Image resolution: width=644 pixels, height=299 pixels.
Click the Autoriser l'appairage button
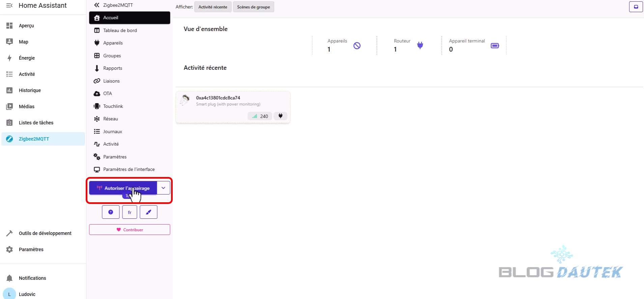[x=123, y=188]
